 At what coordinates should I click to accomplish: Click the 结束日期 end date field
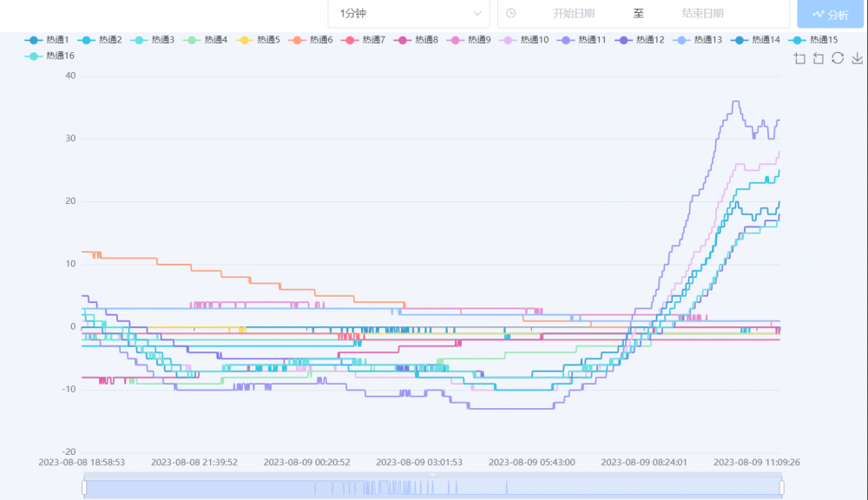pyautogui.click(x=702, y=13)
